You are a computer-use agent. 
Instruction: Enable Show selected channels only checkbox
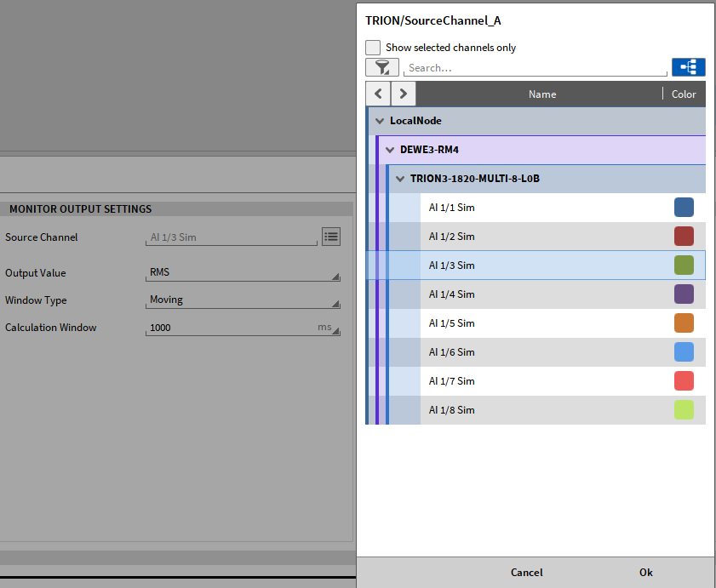pos(373,48)
